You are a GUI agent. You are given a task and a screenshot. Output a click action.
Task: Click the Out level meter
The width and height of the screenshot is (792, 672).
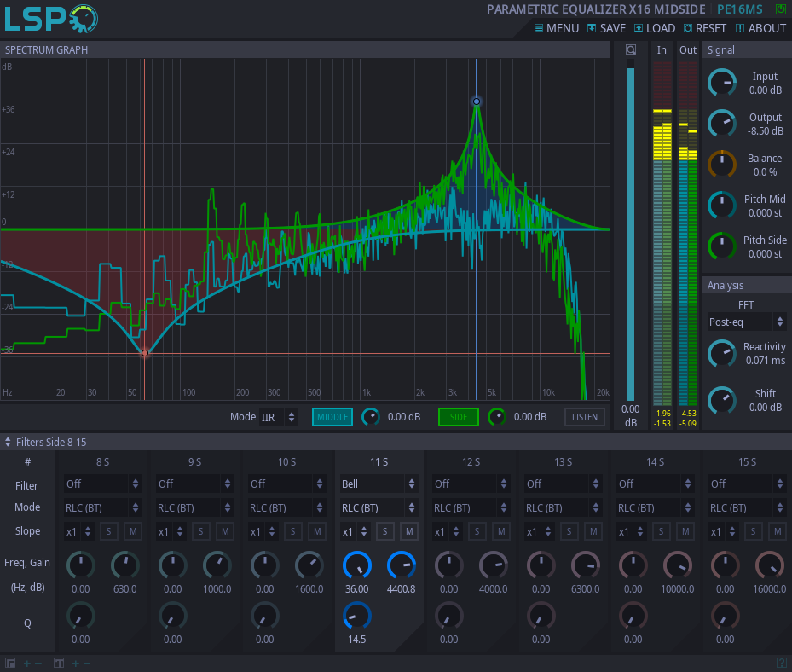687,234
